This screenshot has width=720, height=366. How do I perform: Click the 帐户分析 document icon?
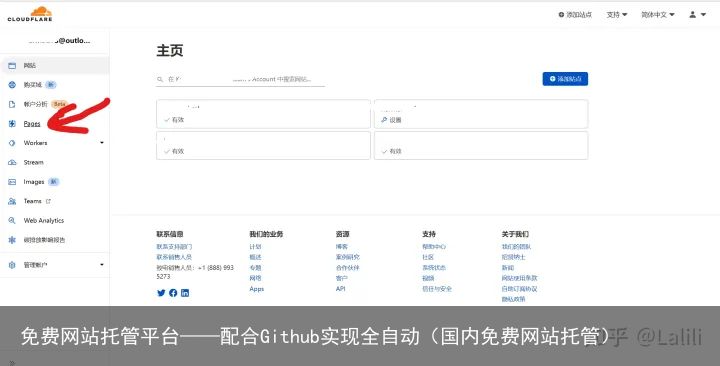coord(12,104)
